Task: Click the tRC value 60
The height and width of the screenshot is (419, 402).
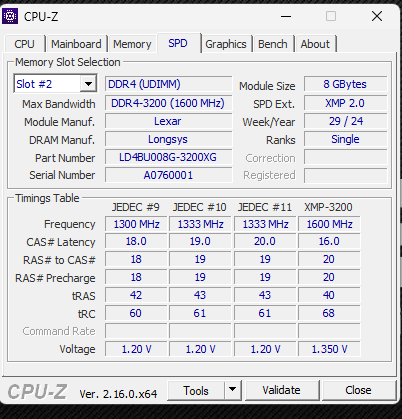Action: pos(136,313)
